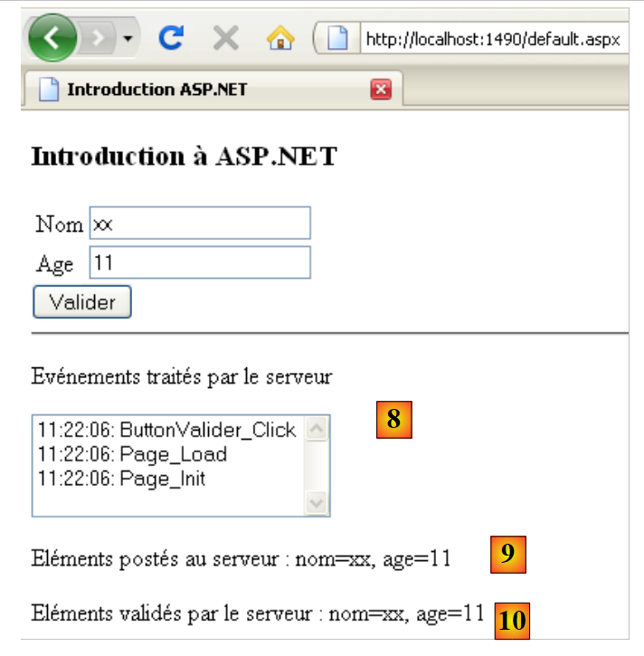Image resolution: width=644 pixels, height=656 pixels.
Task: Select the Page_Init event entry
Action: pyautogui.click(x=121, y=478)
